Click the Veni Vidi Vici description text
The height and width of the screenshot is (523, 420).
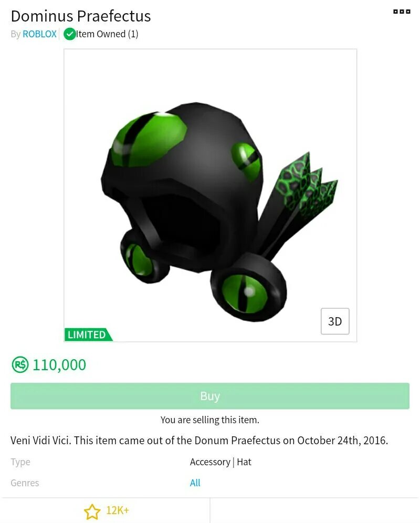pos(199,440)
